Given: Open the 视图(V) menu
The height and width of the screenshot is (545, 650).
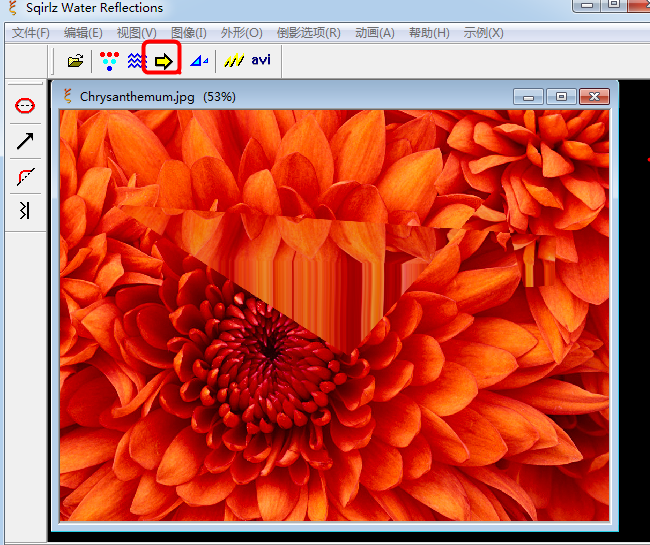Looking at the screenshot, I should point(136,33).
